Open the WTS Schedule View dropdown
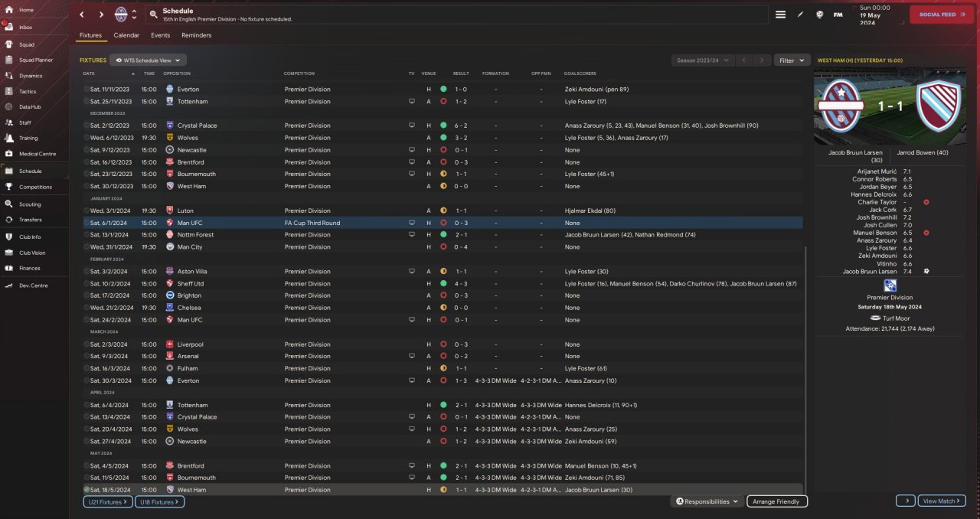Image resolution: width=980 pixels, height=519 pixels. coord(148,60)
